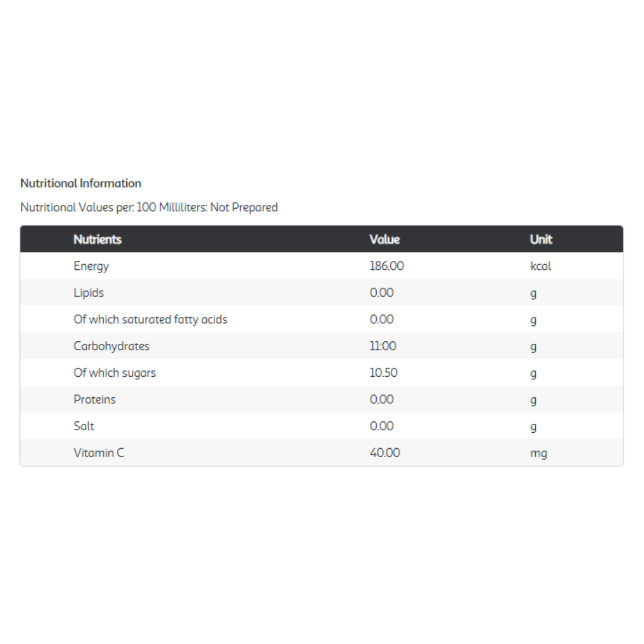Select the Proteins row label
Screen dimensions: 644x644
point(95,400)
